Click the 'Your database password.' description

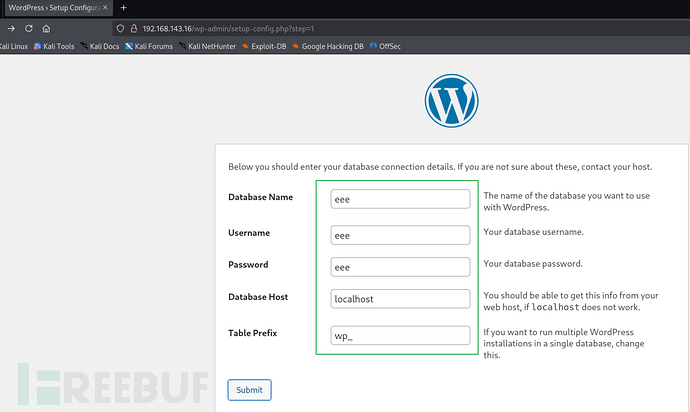(533, 264)
